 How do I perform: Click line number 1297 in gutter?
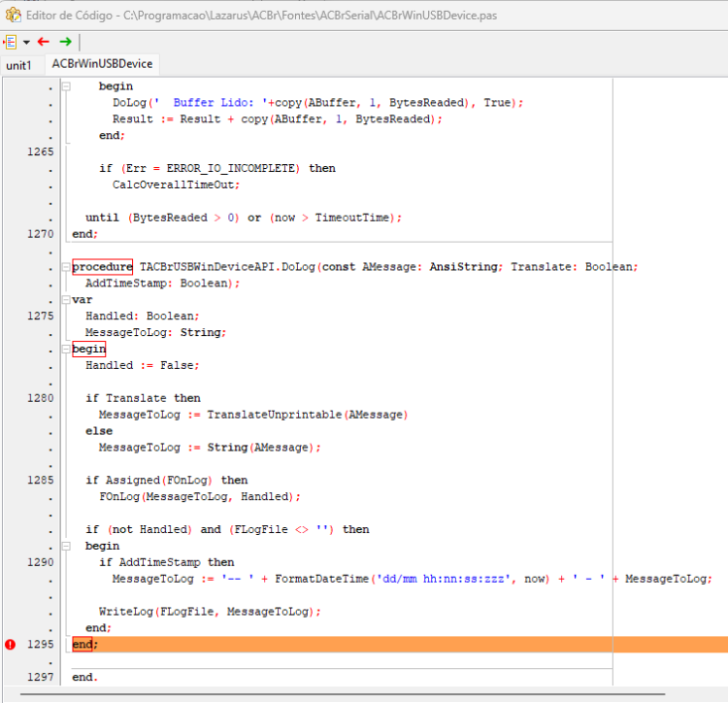pos(41,678)
